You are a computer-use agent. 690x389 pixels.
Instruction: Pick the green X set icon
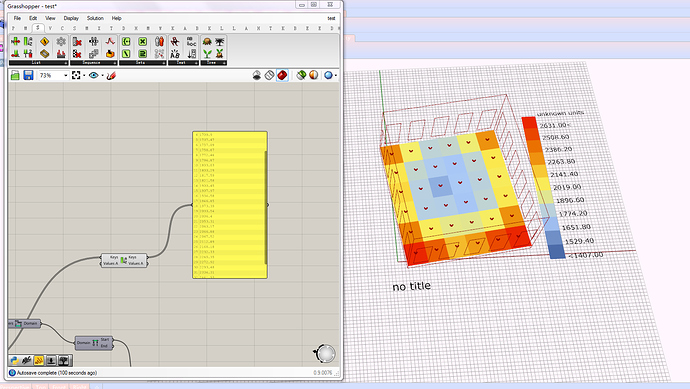[x=142, y=41]
